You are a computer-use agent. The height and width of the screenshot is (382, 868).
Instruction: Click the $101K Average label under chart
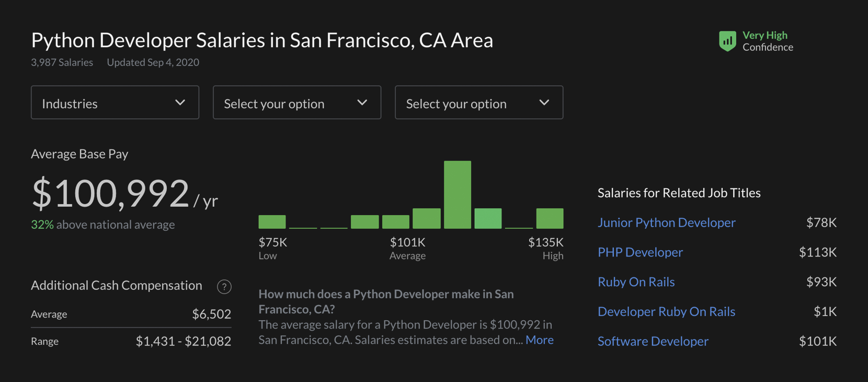coord(407,249)
